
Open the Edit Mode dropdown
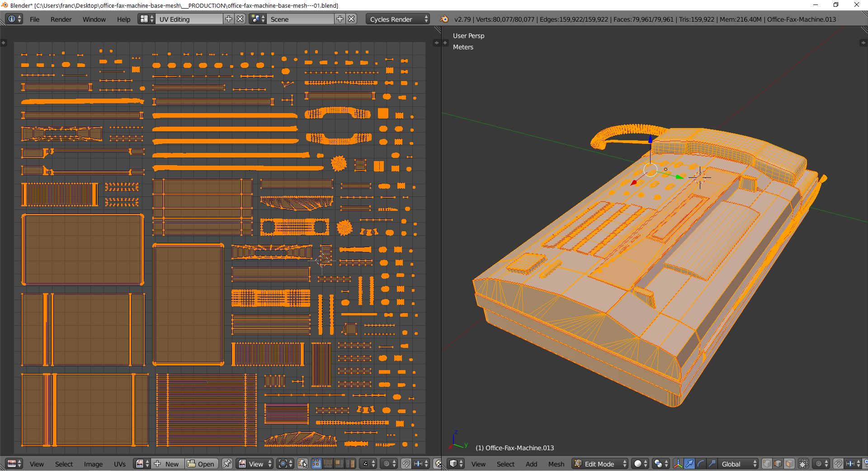coord(600,464)
